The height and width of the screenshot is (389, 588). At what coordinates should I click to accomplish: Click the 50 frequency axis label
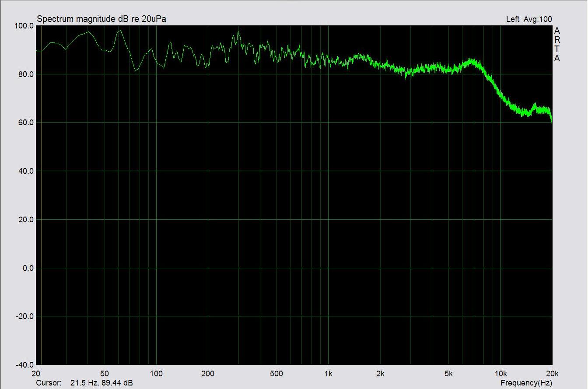click(x=105, y=374)
